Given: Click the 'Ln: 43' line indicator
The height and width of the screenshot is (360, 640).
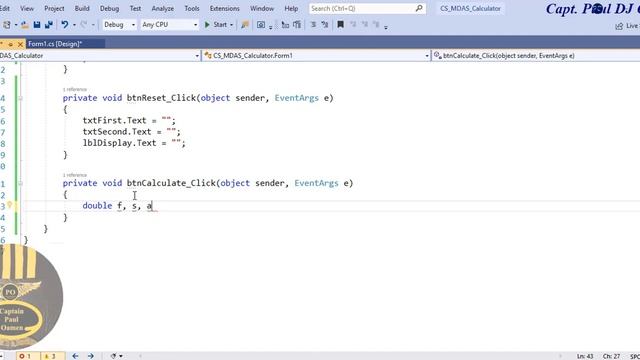Looking at the screenshot, I should tap(585, 356).
